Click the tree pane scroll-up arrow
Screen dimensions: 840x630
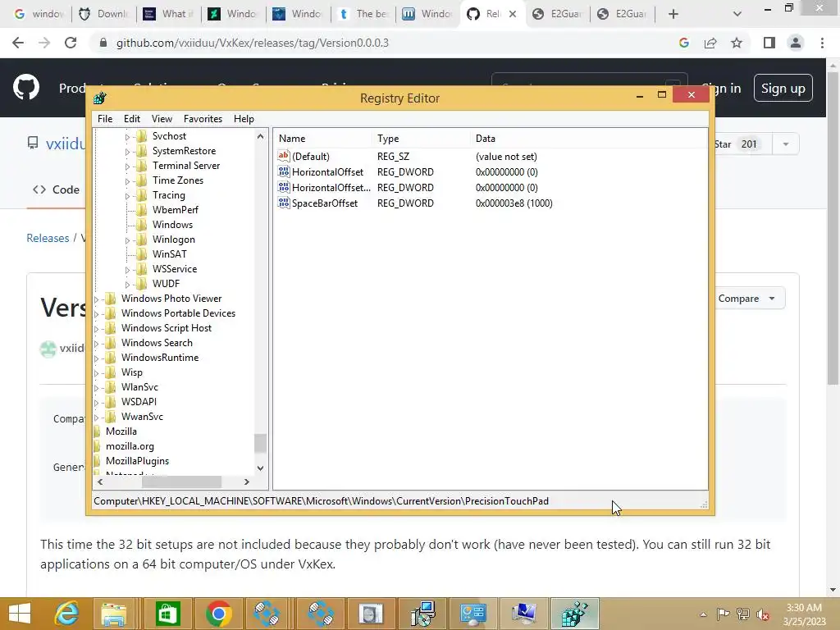[260, 137]
